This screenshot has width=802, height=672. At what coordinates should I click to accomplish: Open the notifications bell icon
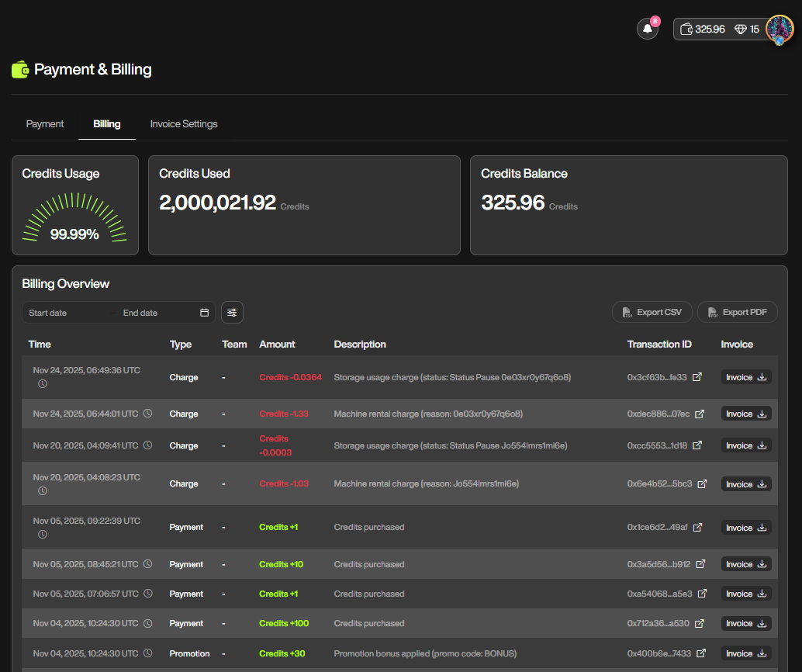pos(647,29)
